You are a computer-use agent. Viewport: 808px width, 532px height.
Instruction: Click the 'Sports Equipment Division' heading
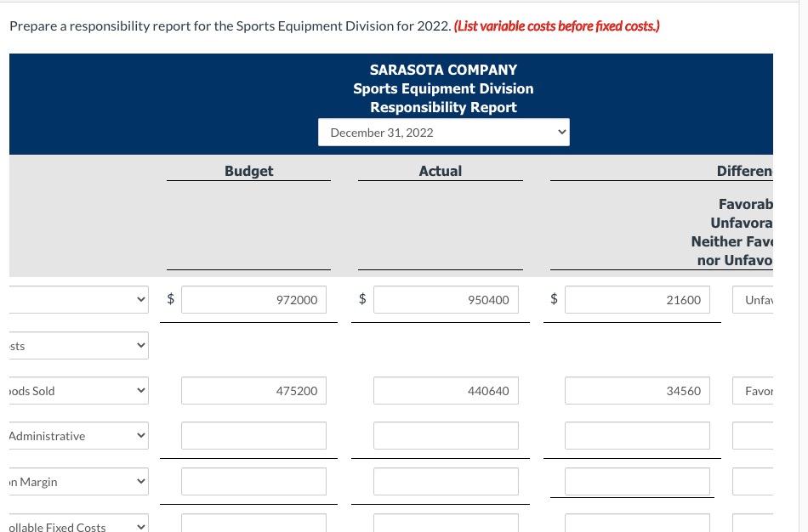(x=443, y=88)
